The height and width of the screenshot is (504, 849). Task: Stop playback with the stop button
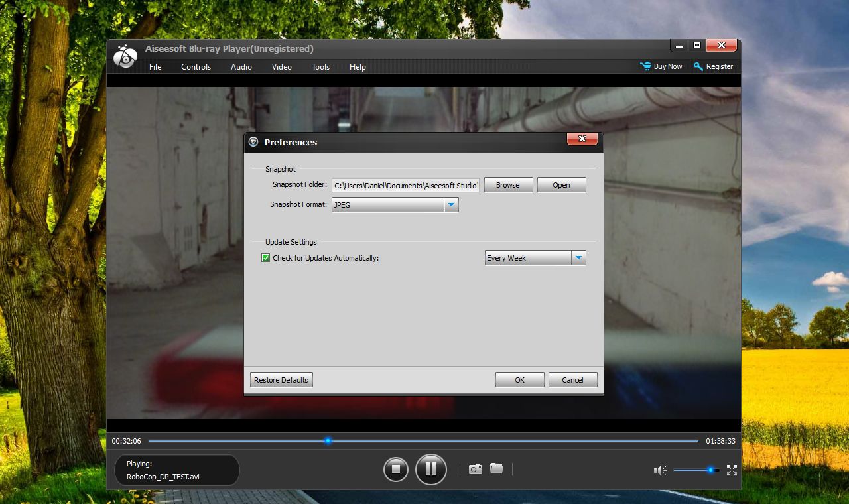(396, 470)
